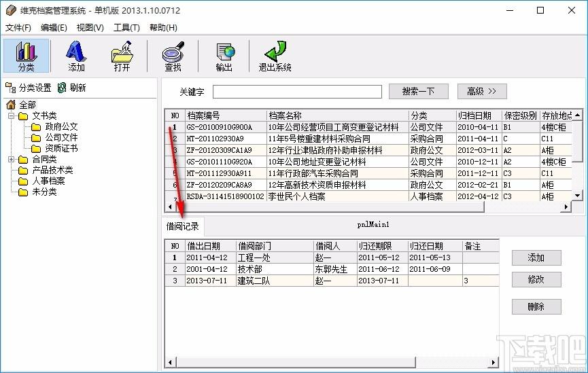Screen dimensions: 588x373
Task: Select borrow record 建筑二队
Action: point(332,281)
